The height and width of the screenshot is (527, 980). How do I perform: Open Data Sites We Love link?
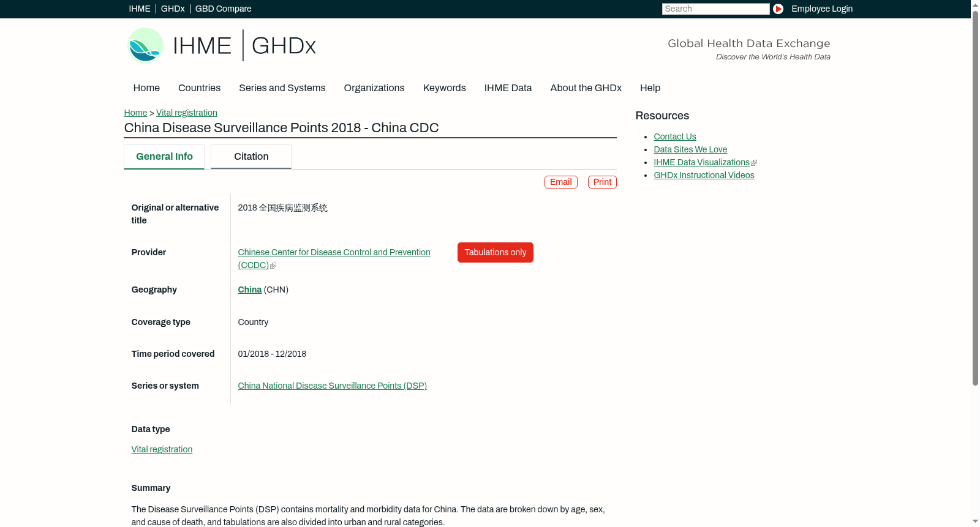[x=690, y=150]
